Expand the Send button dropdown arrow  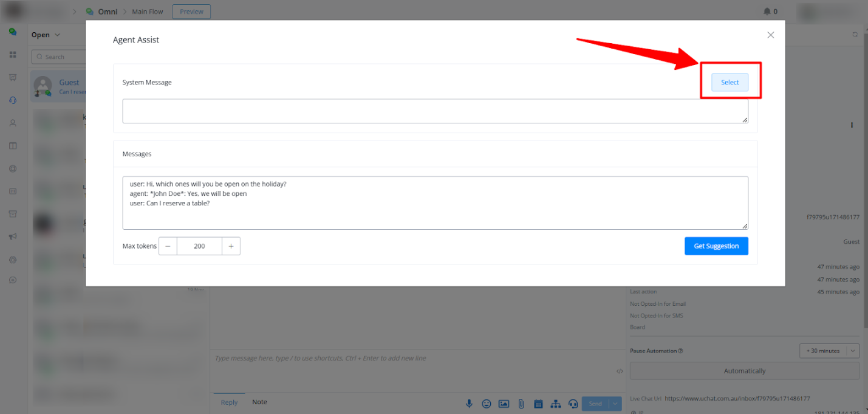coord(616,404)
